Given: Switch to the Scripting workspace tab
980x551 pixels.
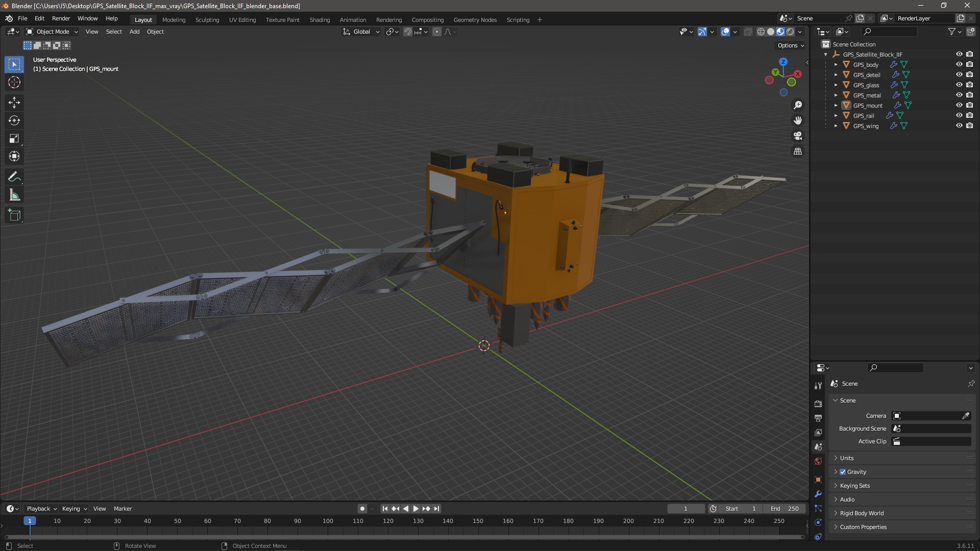Looking at the screenshot, I should 518,20.
